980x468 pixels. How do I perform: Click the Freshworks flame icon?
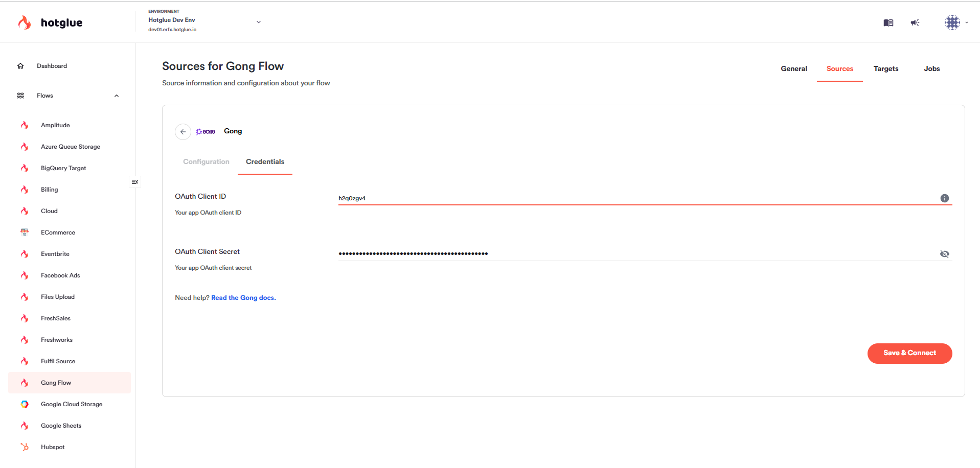[25, 340]
